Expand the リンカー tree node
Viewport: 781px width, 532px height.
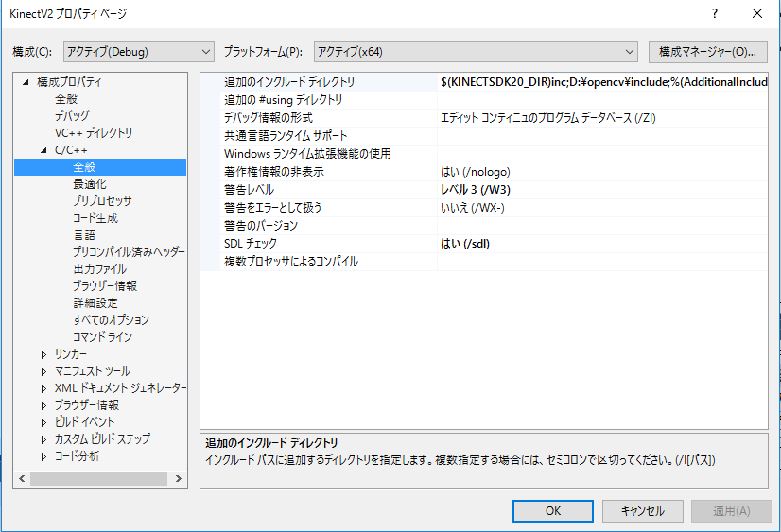pyautogui.click(x=43, y=354)
